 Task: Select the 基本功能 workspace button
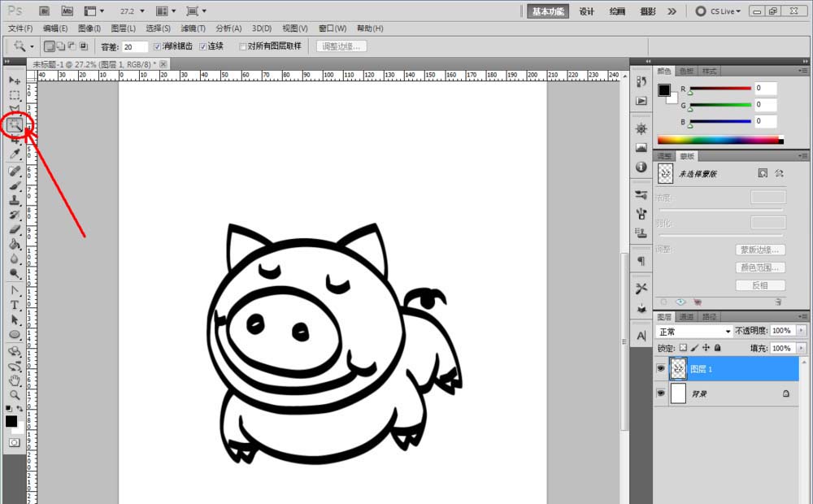(547, 11)
